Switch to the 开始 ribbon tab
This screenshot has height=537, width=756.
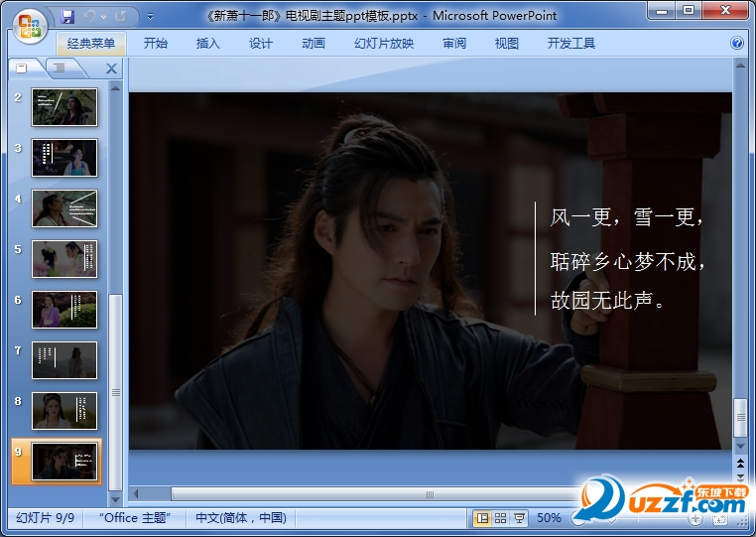(x=155, y=44)
